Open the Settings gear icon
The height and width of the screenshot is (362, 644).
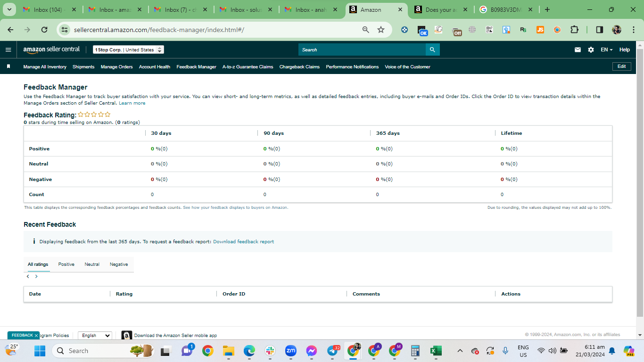click(591, 49)
